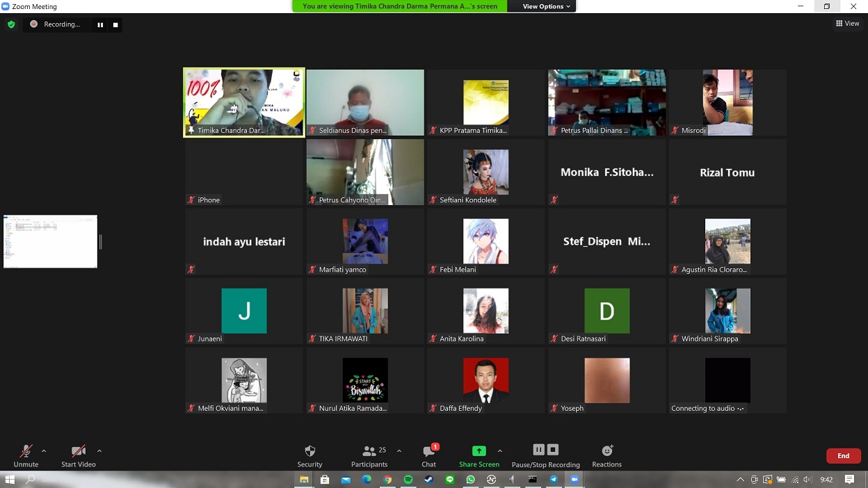Select the Daffa Effendy participant tile
The width and height of the screenshot is (868, 488).
[x=485, y=381]
